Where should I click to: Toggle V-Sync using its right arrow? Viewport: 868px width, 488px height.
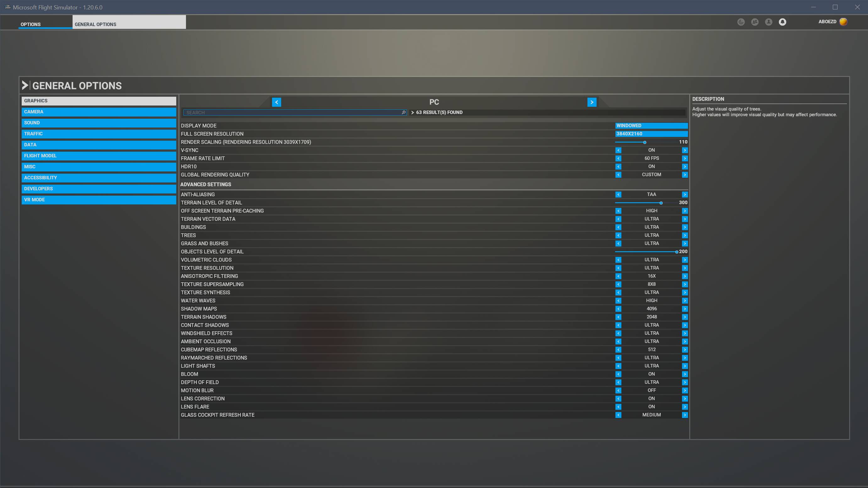pos(685,150)
